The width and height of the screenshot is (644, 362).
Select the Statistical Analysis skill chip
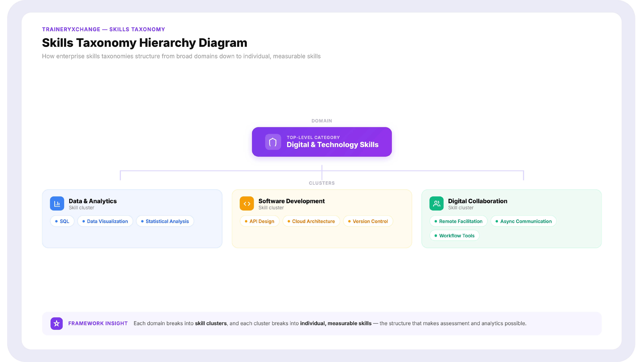(x=165, y=221)
